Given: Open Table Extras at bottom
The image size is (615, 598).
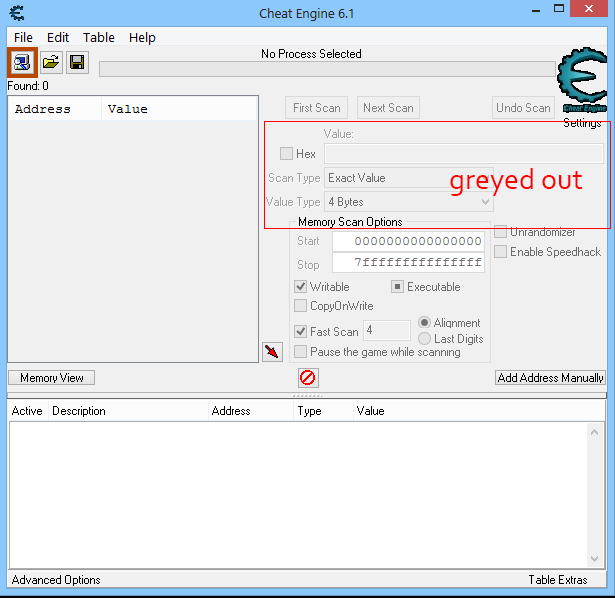Looking at the screenshot, I should point(558,580).
